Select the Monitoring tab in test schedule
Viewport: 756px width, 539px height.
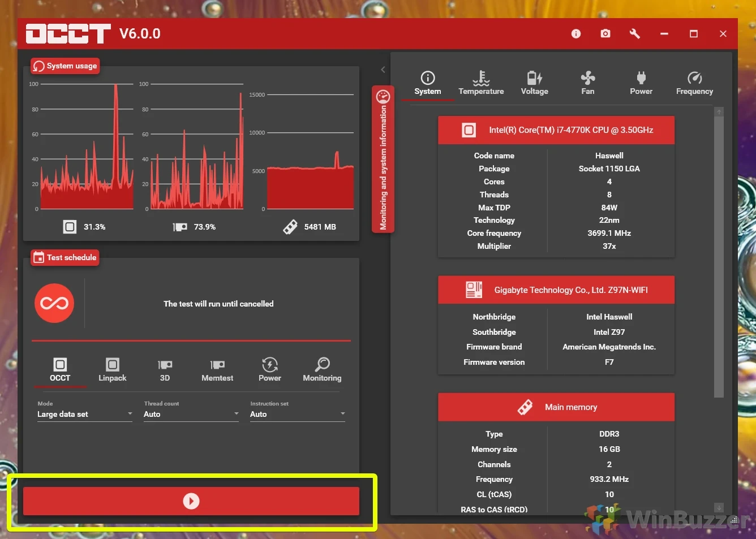[322, 370]
